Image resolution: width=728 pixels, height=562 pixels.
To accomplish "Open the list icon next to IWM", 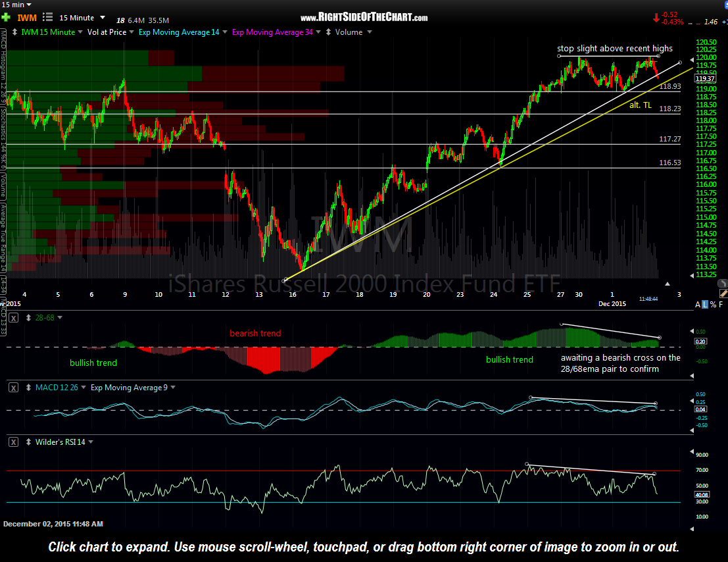I will tap(47, 17).
